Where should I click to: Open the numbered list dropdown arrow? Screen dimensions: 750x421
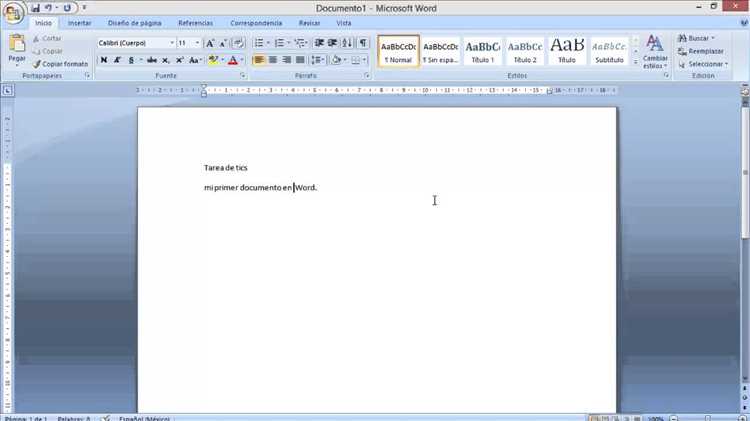tap(288, 43)
